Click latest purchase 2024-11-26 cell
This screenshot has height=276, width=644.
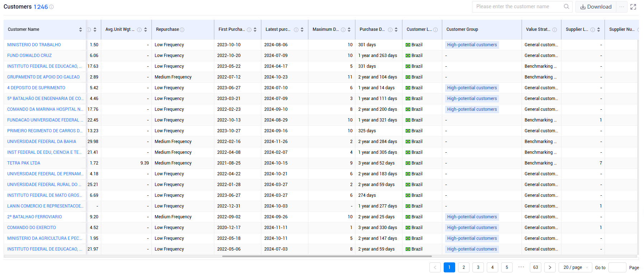[276, 142]
